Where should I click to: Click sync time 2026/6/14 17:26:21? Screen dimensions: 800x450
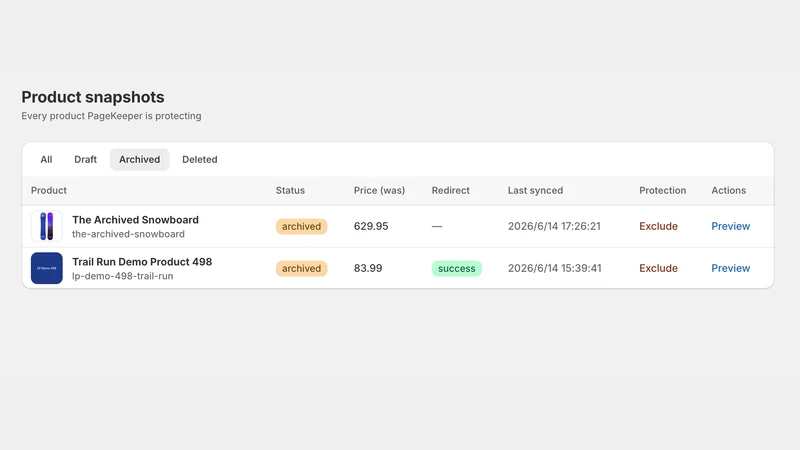(554, 226)
